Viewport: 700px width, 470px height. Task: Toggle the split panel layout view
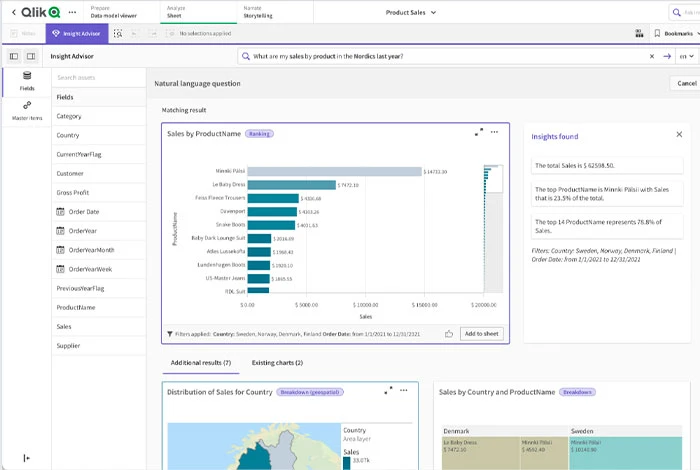point(30,56)
